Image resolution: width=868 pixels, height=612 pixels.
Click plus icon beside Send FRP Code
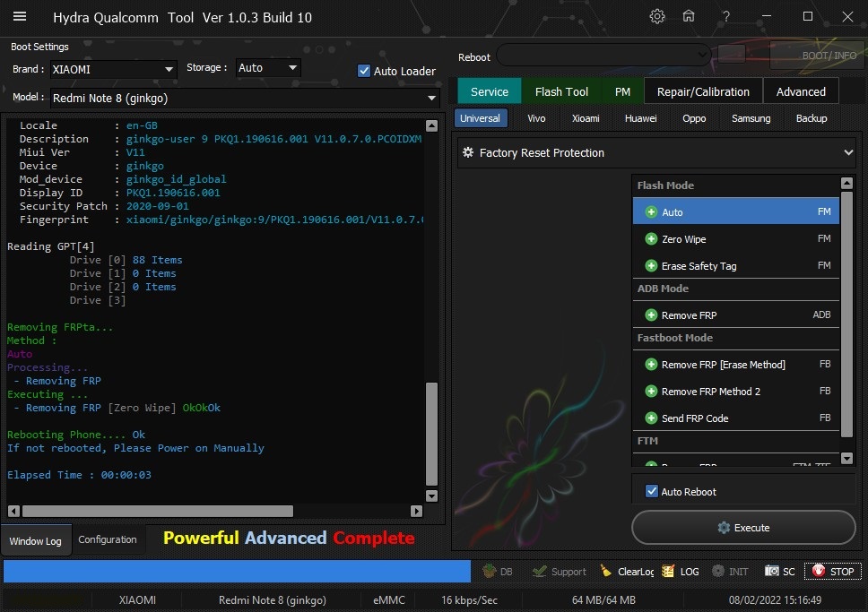coord(651,418)
